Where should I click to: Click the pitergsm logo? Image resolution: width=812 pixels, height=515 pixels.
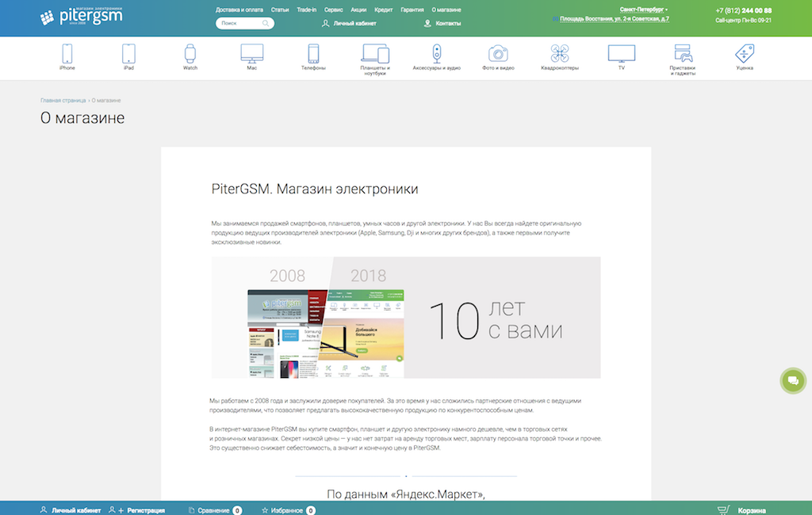(82, 17)
